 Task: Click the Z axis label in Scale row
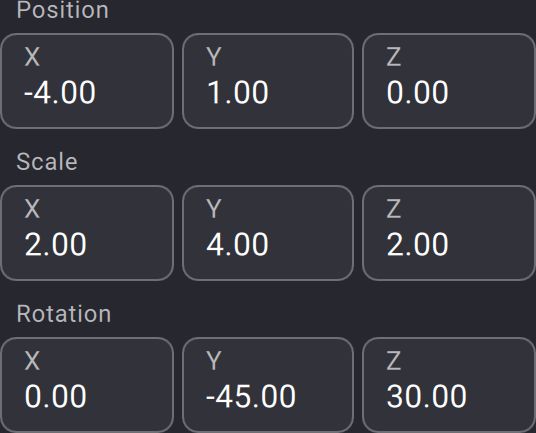(x=393, y=208)
